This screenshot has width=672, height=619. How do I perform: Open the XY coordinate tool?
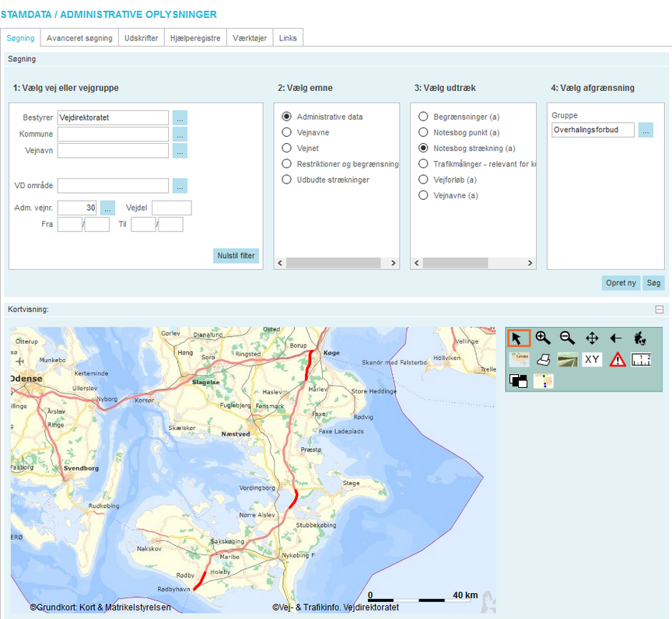tap(592, 359)
